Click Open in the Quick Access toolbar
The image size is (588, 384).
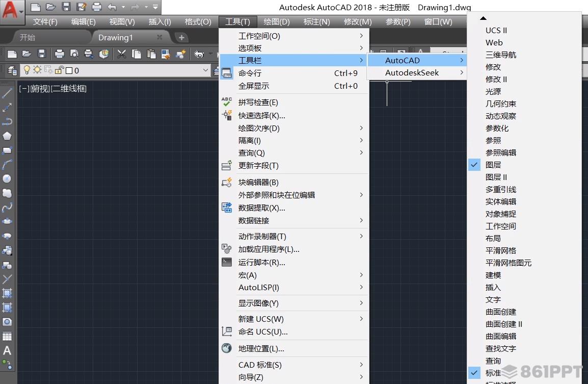coord(50,7)
